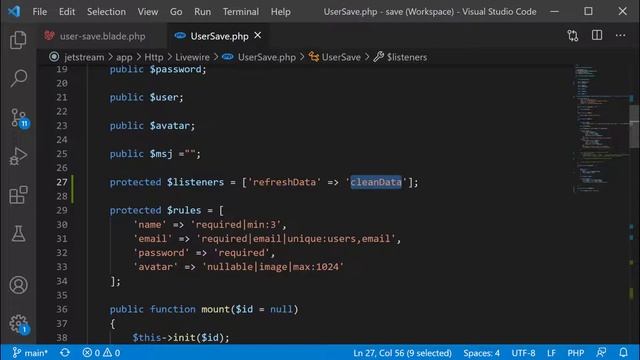Image resolution: width=640 pixels, height=360 pixels.
Task: Synchronize changes in status bar
Action: (65, 353)
